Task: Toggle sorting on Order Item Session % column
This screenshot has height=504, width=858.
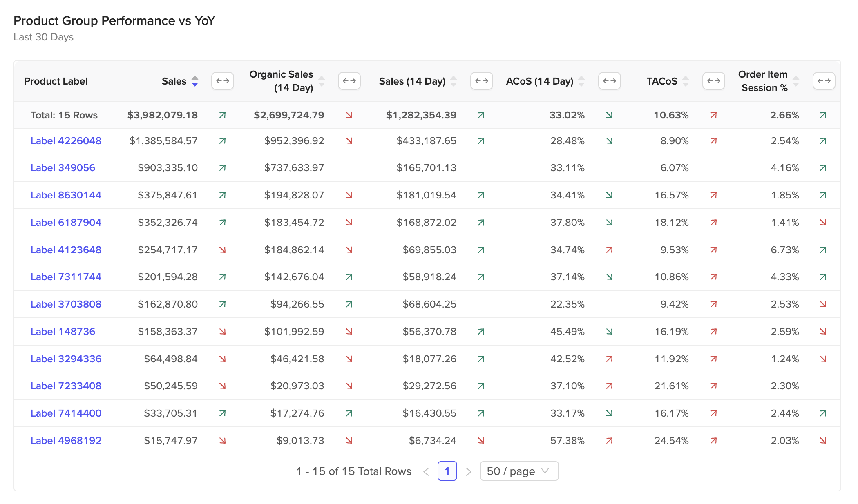Action: click(x=796, y=81)
